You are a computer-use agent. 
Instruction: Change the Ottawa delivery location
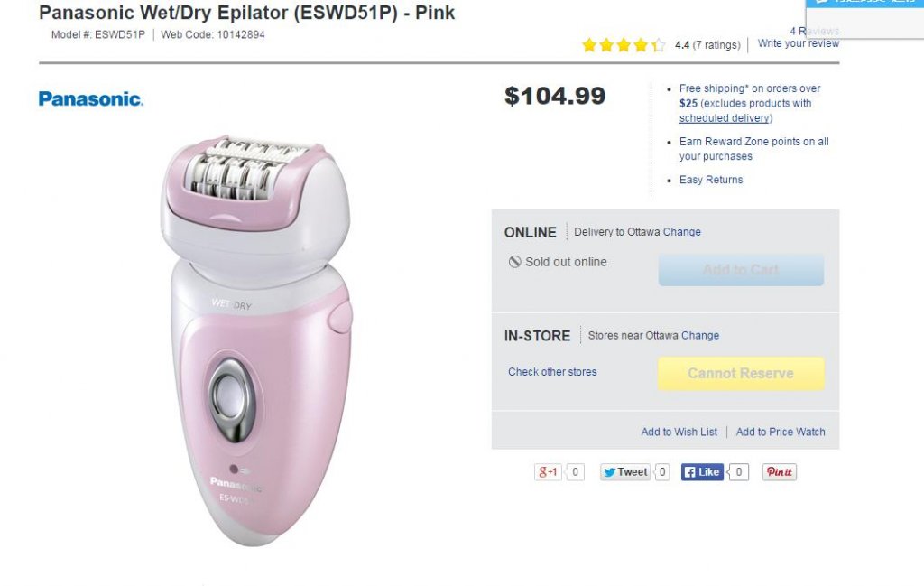681,232
